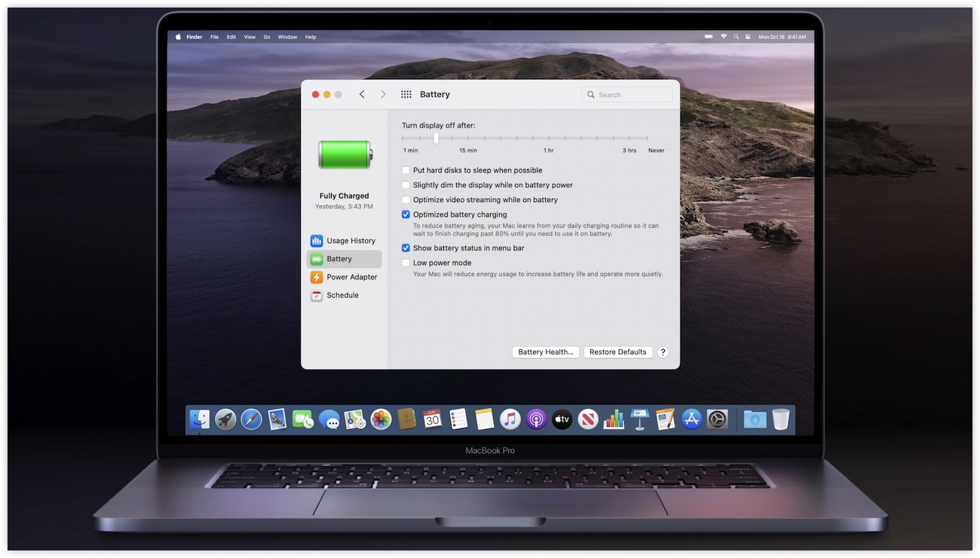This screenshot has width=980, height=558.
Task: Open News app in the Dock
Action: [x=588, y=419]
